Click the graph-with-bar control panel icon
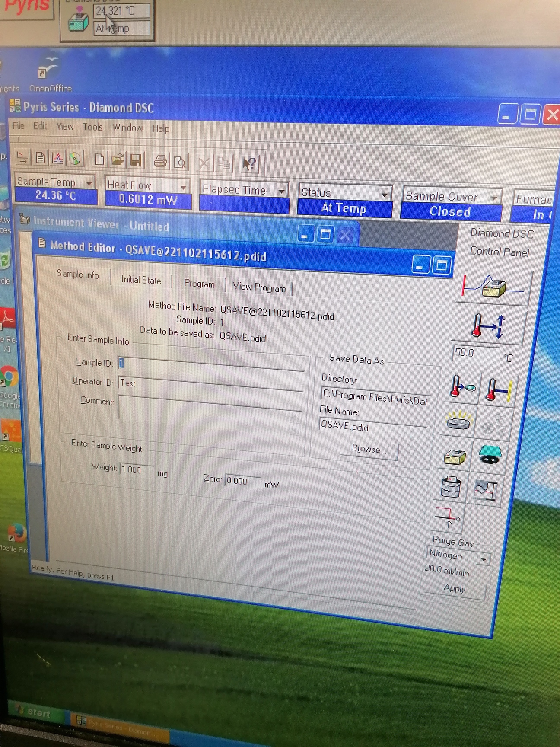This screenshot has width=560, height=747. coord(486,490)
